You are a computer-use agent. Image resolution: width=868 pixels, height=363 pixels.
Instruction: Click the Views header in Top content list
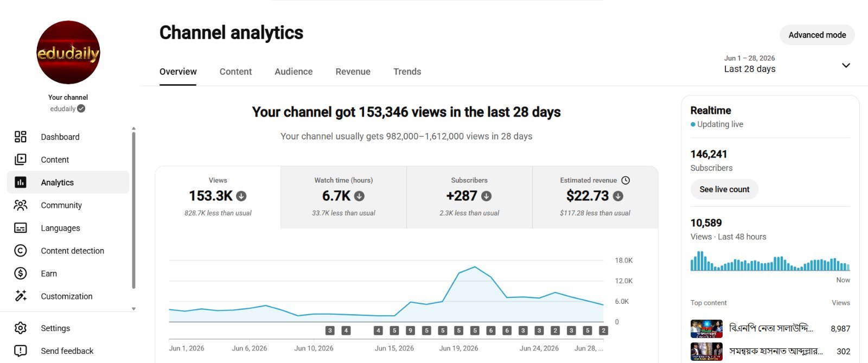pyautogui.click(x=841, y=303)
